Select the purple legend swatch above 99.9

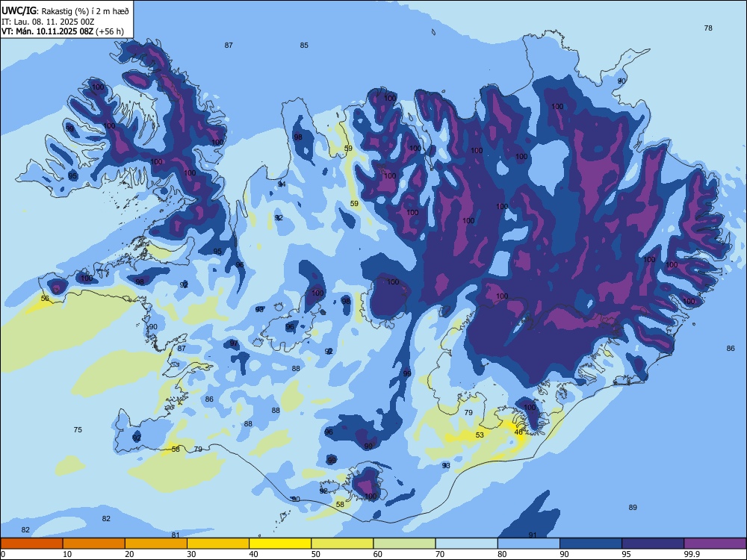[x=715, y=544]
